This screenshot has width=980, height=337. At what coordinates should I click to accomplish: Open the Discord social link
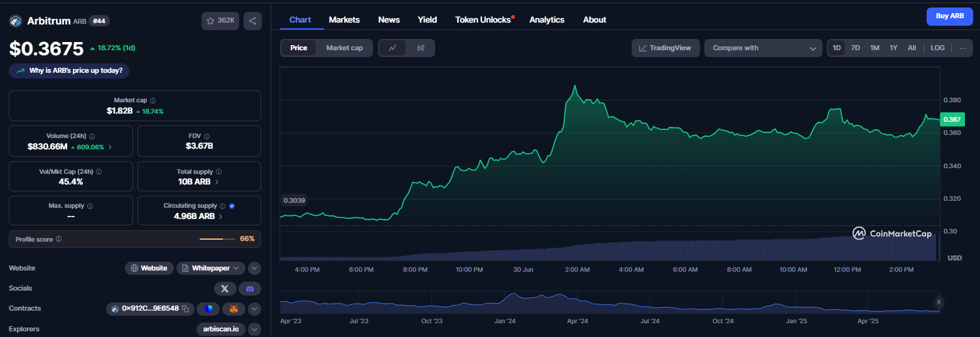click(x=250, y=289)
